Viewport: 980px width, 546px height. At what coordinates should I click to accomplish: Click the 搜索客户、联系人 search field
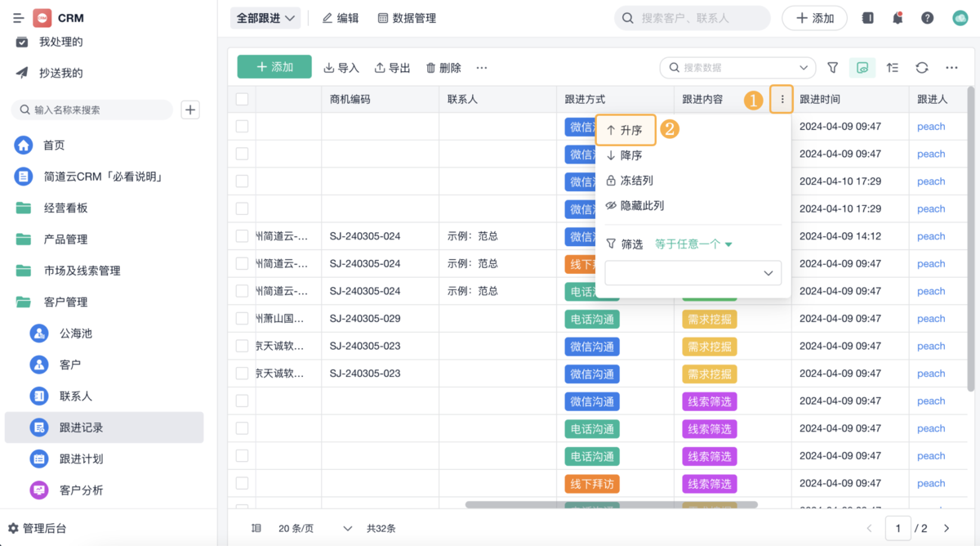click(x=699, y=18)
